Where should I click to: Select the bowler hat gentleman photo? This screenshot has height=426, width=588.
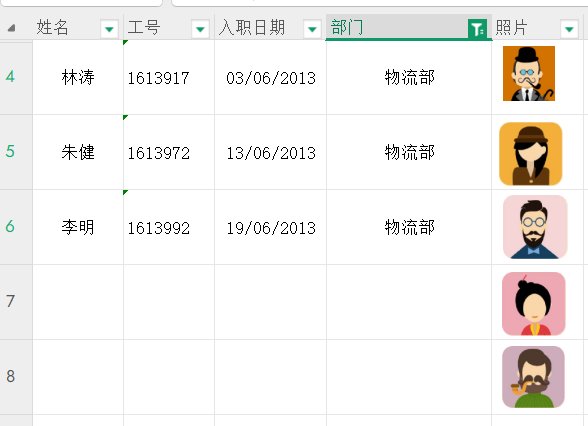(x=529, y=74)
